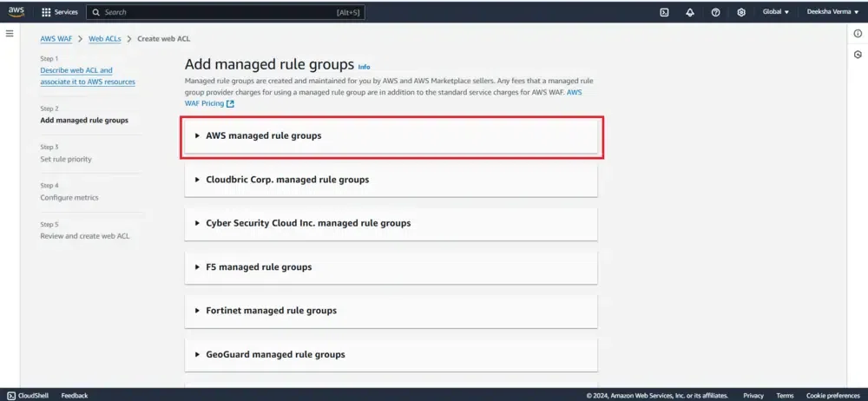The image size is (868, 401).
Task: Click the AWS logo home icon
Action: [16, 11]
